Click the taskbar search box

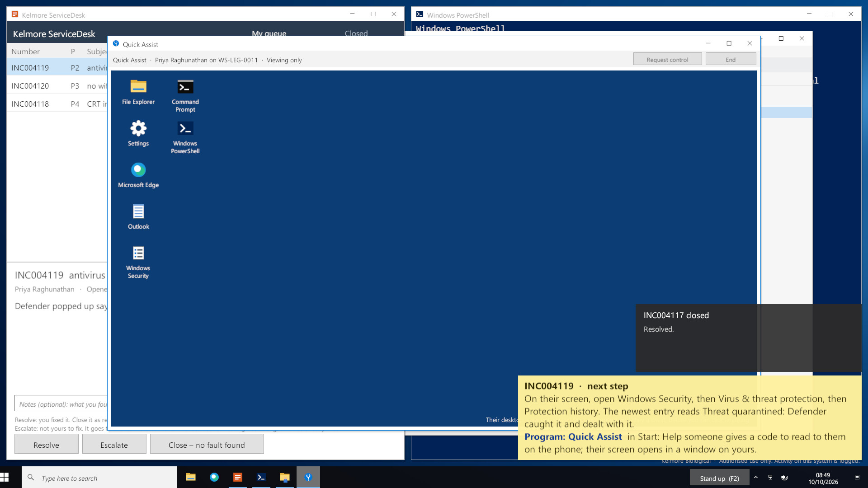tap(99, 478)
